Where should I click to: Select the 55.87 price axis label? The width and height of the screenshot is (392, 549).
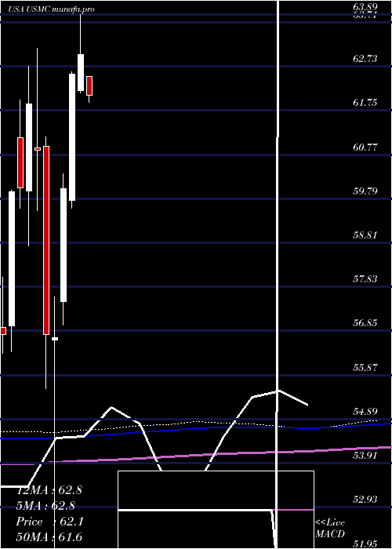365,368
